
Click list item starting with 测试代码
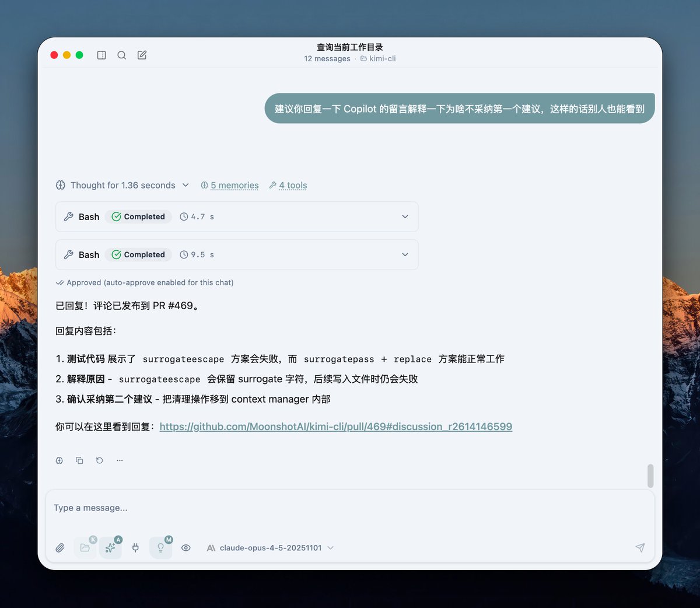(280, 359)
